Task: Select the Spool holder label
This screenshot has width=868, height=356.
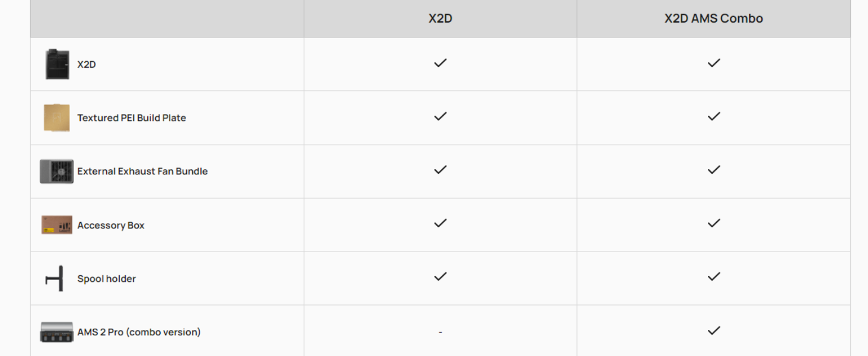Action: (107, 278)
